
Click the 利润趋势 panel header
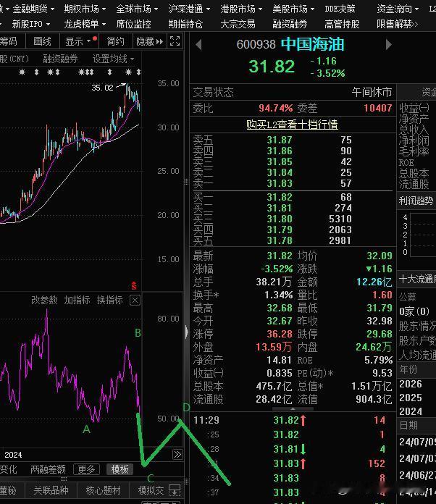(416, 201)
